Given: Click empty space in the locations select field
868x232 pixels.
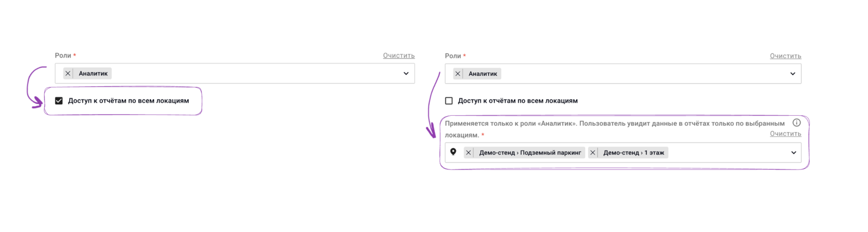Looking at the screenshot, I should tap(729, 152).
